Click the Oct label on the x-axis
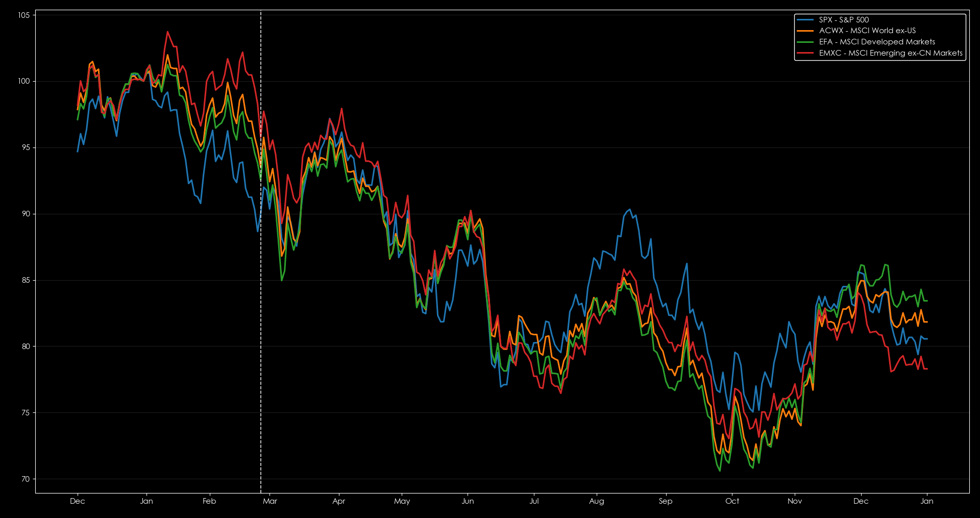This screenshot has height=518, width=980. point(732,501)
